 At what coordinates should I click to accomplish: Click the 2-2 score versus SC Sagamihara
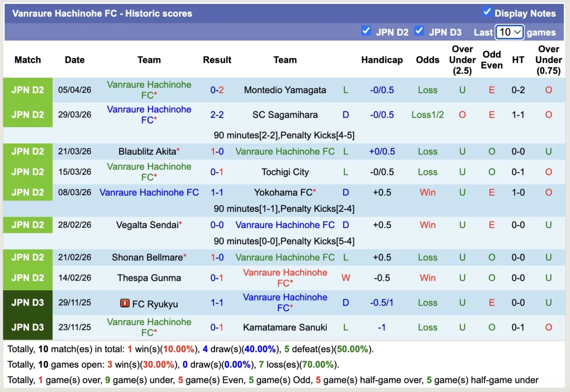pos(217,115)
